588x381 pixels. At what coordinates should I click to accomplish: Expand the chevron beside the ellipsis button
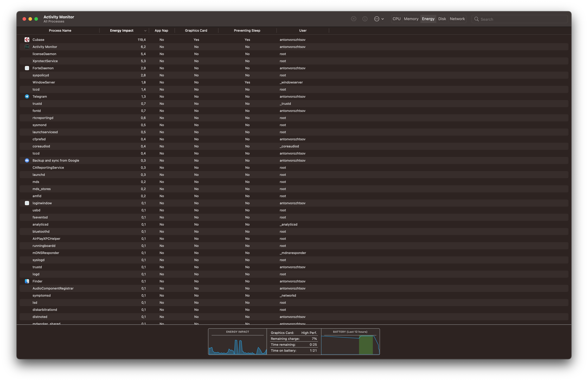[383, 19]
